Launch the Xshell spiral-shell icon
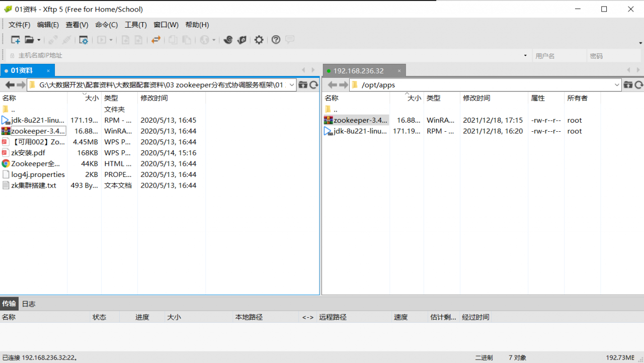Image resolution: width=644 pixels, height=363 pixels. pos(228,40)
